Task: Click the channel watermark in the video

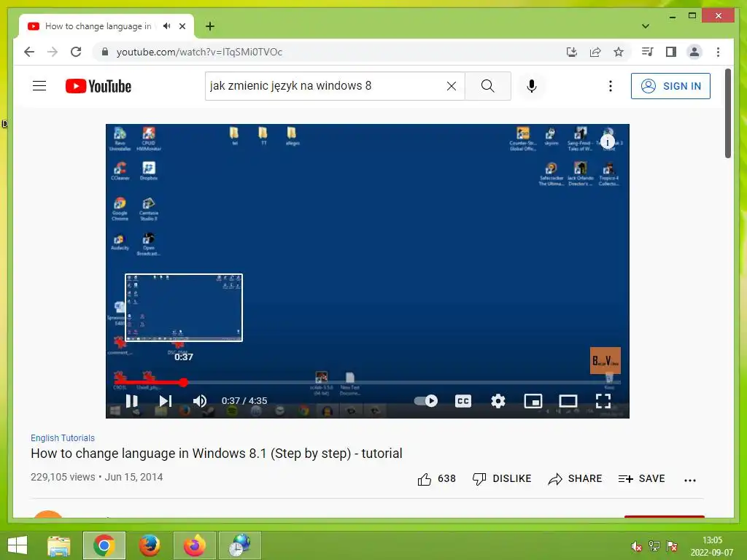Action: [x=605, y=360]
